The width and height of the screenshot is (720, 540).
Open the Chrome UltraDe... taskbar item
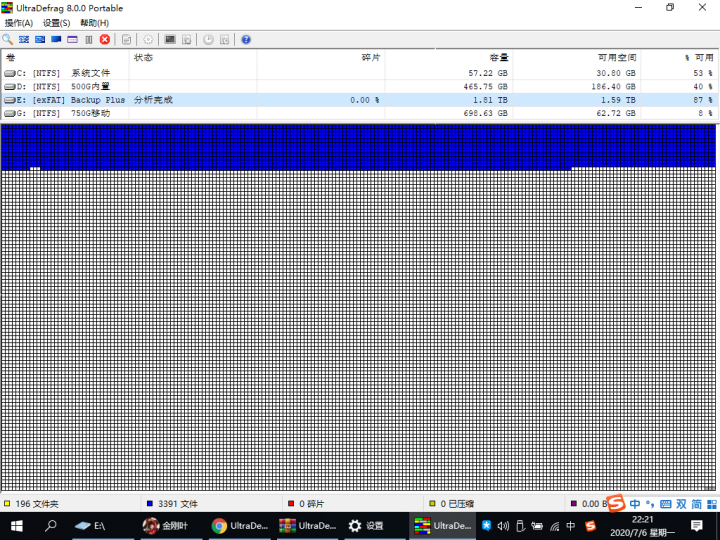point(239,526)
